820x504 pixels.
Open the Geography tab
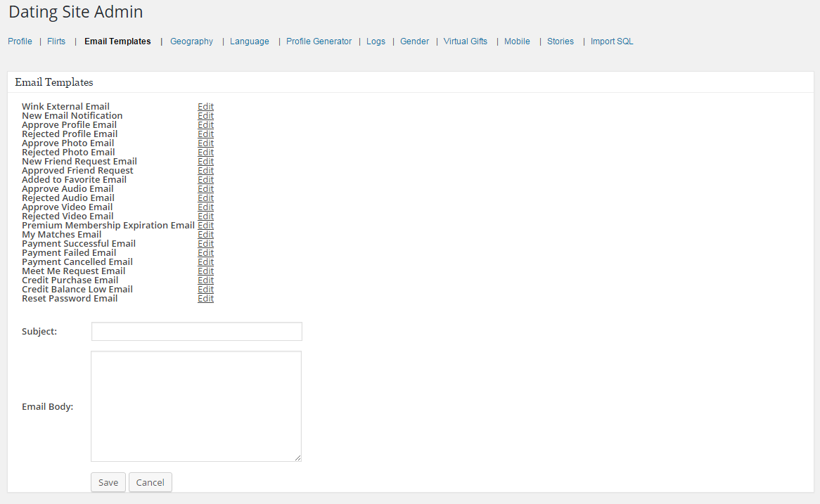tap(191, 41)
